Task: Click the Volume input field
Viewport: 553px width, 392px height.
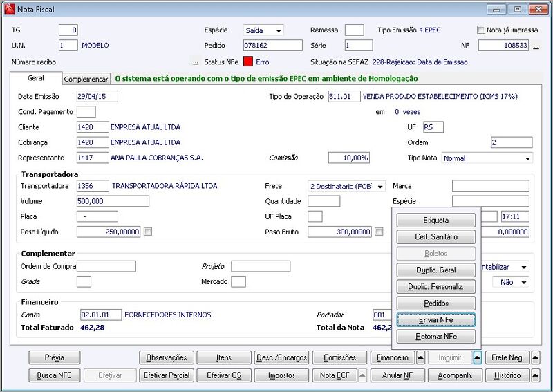Action: (113, 201)
